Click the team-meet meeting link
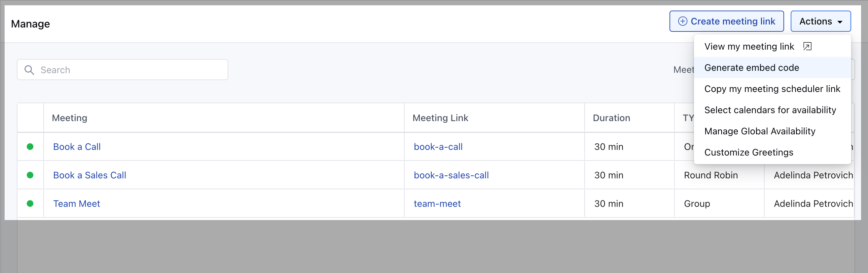The width and height of the screenshot is (868, 273). coord(437,204)
